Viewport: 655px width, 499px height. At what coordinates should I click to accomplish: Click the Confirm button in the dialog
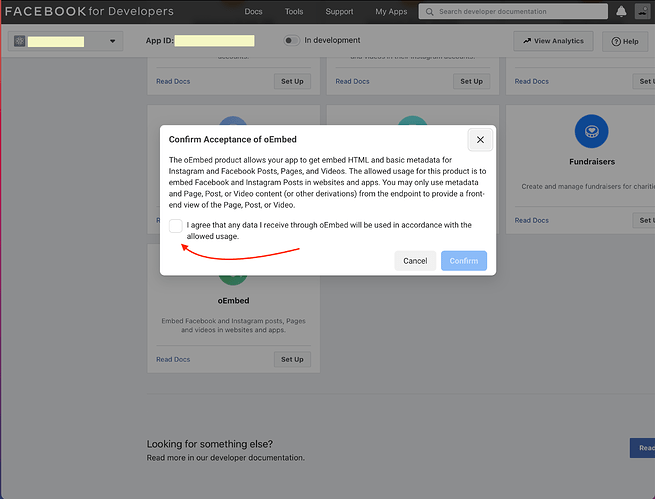click(x=464, y=261)
